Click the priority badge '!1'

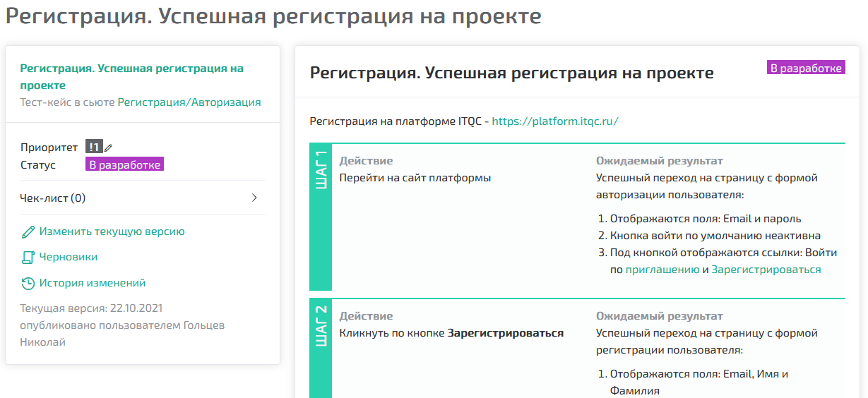(94, 147)
